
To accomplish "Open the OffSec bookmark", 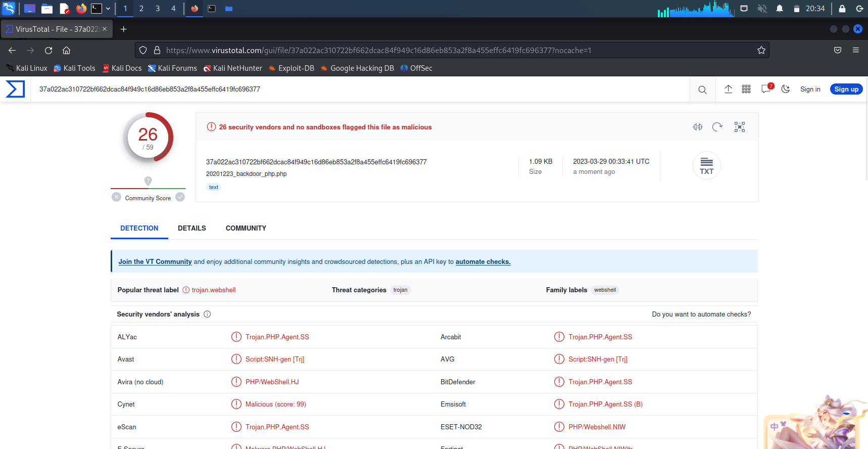I will 416,68.
